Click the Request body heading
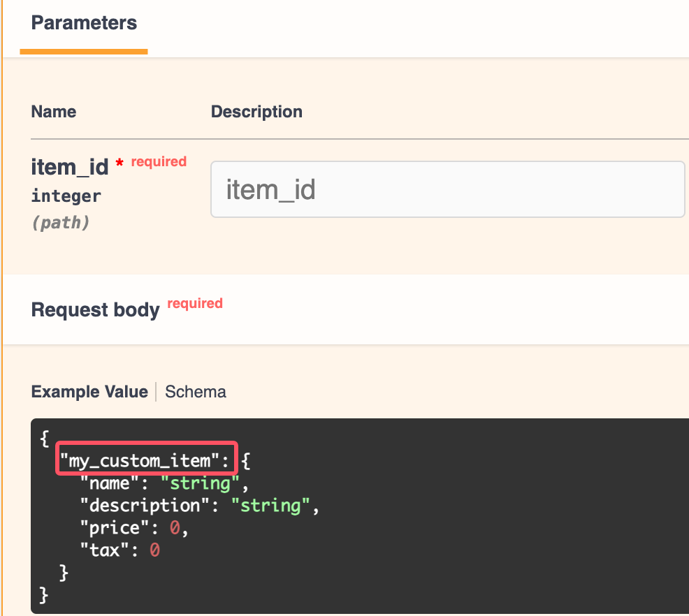Screen dimensions: 689x616 click(x=96, y=309)
